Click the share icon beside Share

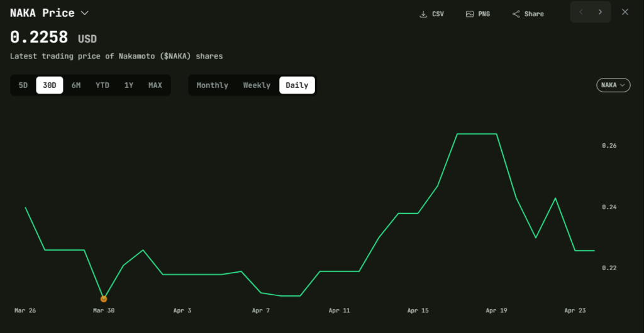coord(516,14)
